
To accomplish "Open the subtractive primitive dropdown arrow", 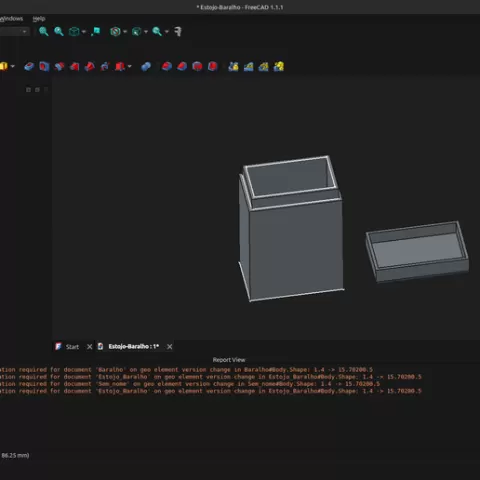I will coord(130,66).
